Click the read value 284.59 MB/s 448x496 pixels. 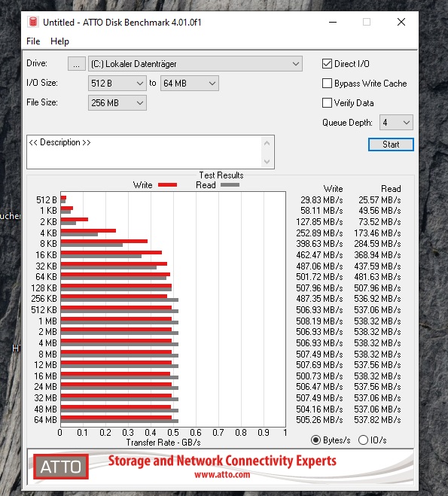click(377, 244)
